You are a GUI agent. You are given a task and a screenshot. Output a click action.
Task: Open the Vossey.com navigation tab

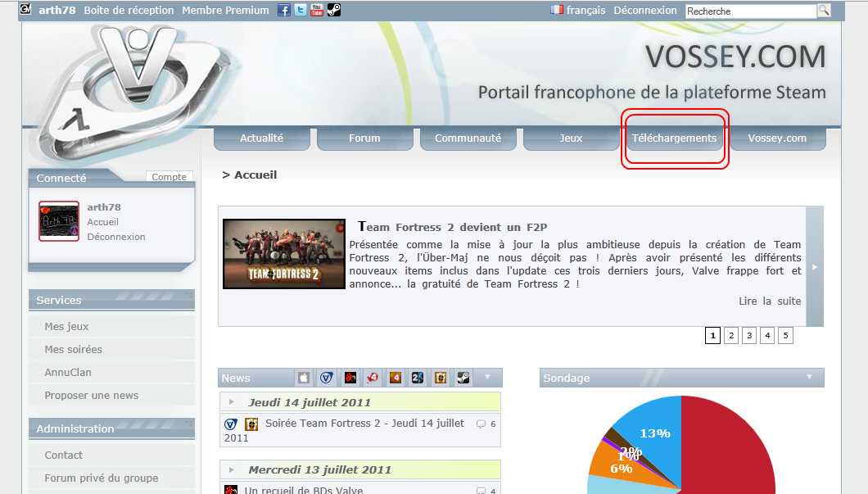(x=778, y=138)
